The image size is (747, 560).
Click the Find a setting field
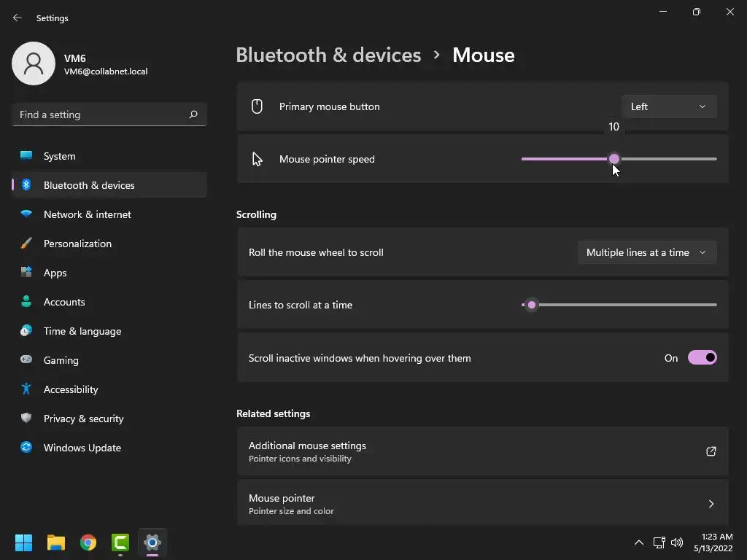tap(101, 114)
